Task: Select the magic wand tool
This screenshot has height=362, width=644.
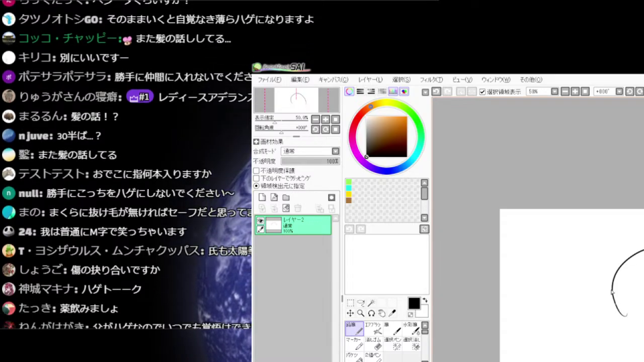Action: 371,303
